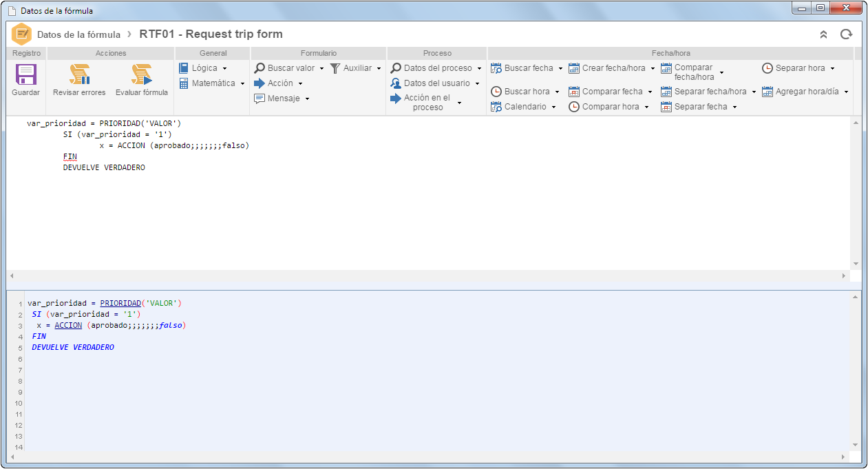868x469 pixels.
Task: Click the underlined ACCION function in preview
Action: click(68, 325)
